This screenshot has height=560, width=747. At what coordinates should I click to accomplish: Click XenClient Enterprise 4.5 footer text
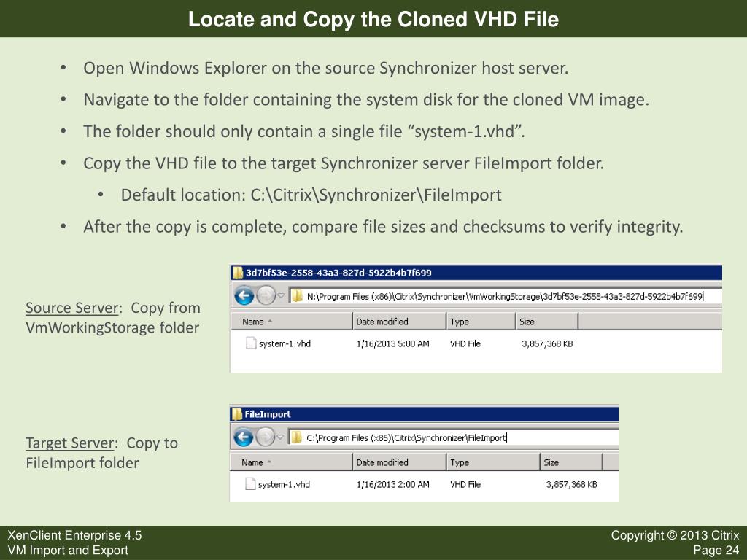pos(75,535)
